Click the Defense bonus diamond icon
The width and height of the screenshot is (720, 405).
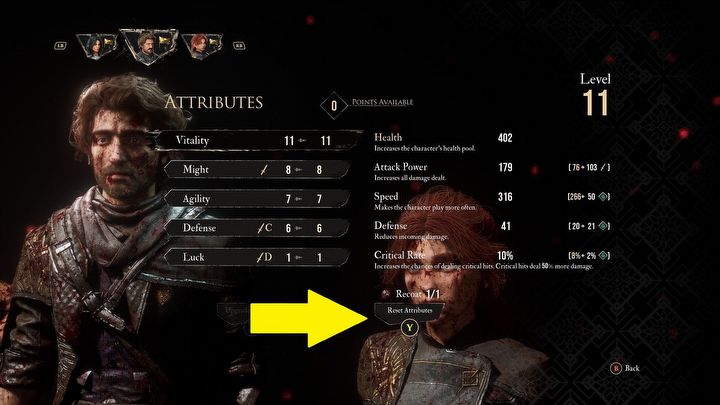coord(603,226)
